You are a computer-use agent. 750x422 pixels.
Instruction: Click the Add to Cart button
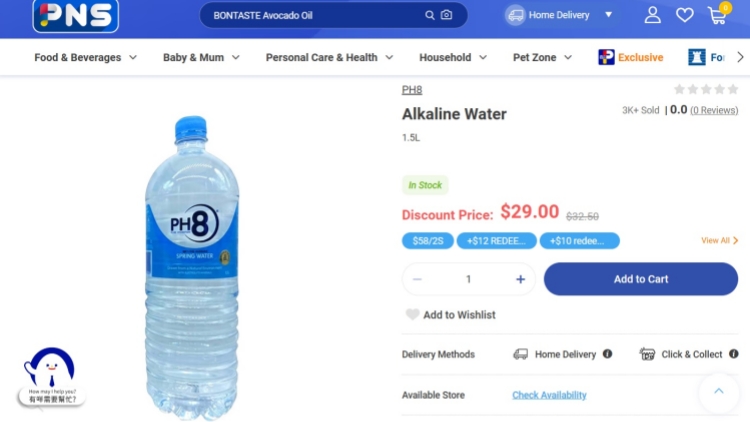click(x=641, y=279)
